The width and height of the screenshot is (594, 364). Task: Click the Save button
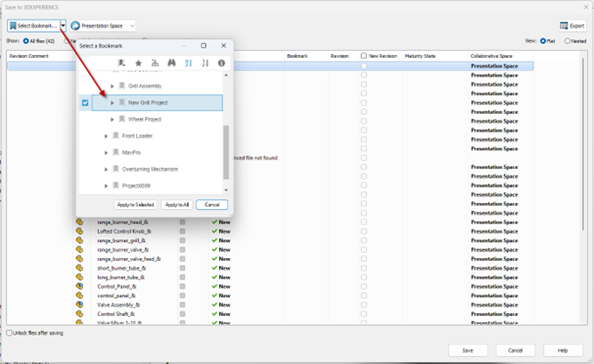[x=467, y=350]
